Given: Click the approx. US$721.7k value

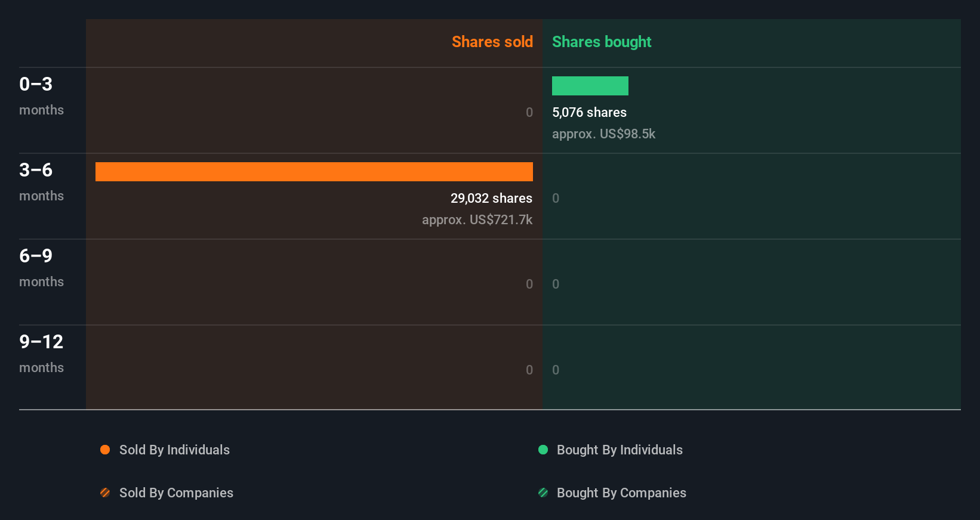Looking at the screenshot, I should click(x=477, y=220).
